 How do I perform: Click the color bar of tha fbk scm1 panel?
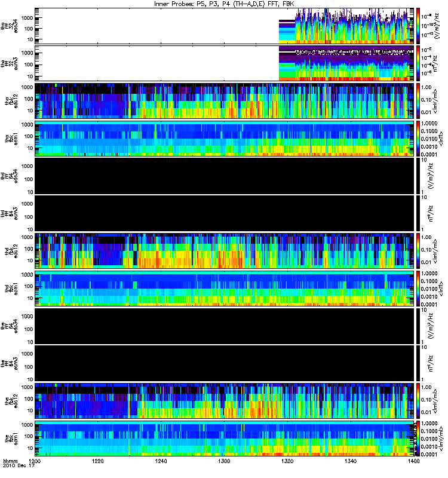click(x=418, y=139)
